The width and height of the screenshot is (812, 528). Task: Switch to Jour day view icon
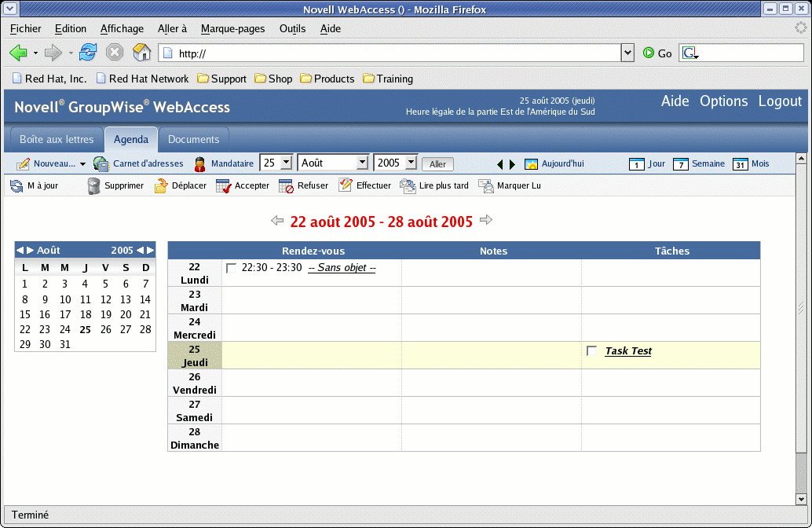coord(636,164)
